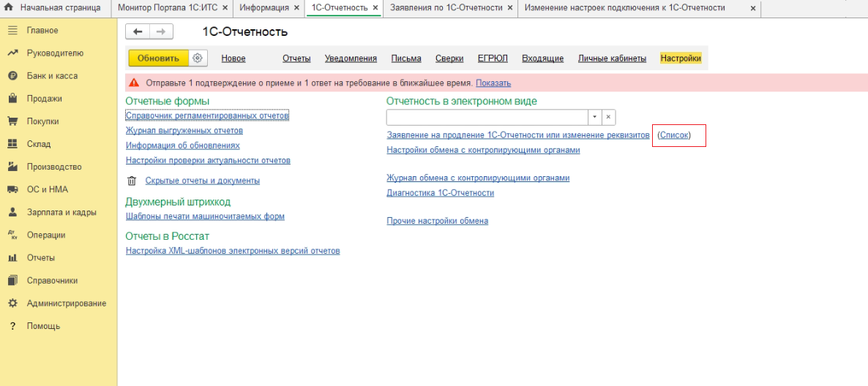Click the Операции Дт/Кт icon
Viewport: 868px width, 386px height.
[x=12, y=235]
